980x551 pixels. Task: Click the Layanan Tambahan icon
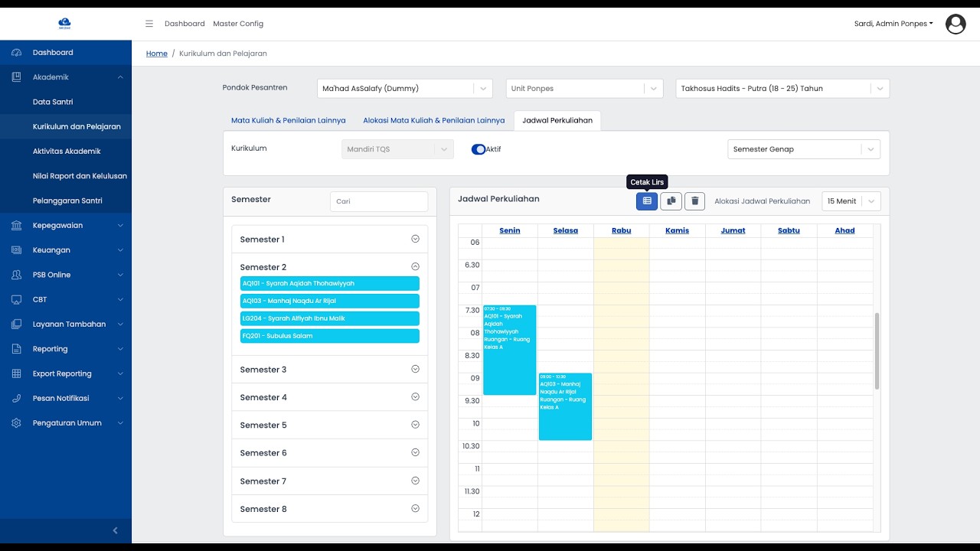(x=17, y=324)
